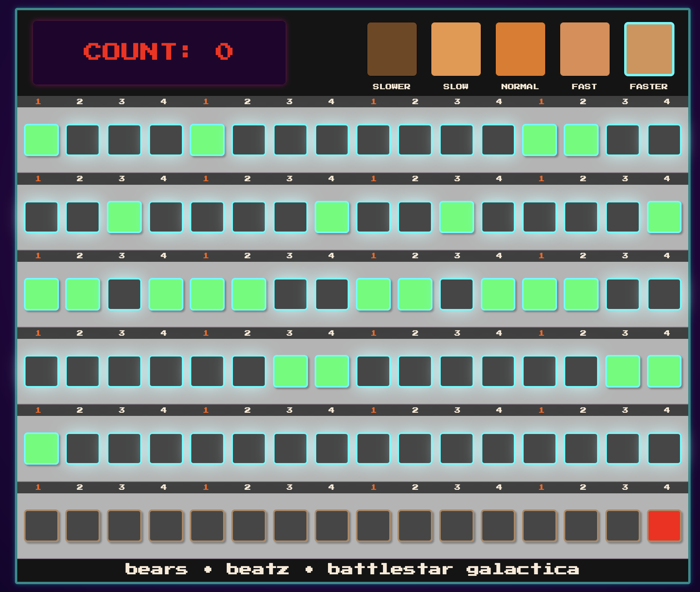Turn off the first green pad in row one

click(41, 140)
